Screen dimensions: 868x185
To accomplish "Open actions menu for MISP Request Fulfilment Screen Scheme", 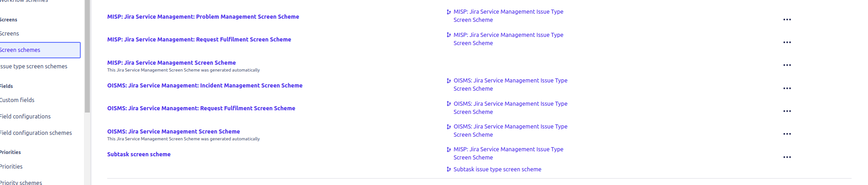I will point(787,42).
